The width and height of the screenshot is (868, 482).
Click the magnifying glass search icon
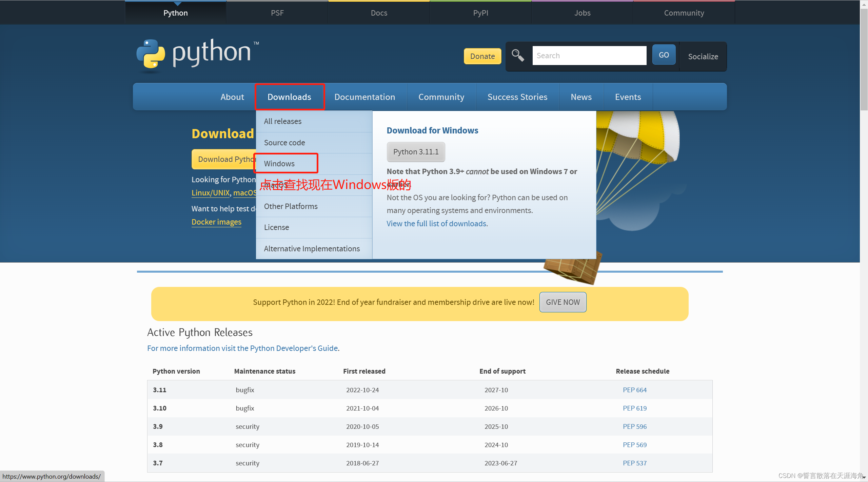[518, 55]
